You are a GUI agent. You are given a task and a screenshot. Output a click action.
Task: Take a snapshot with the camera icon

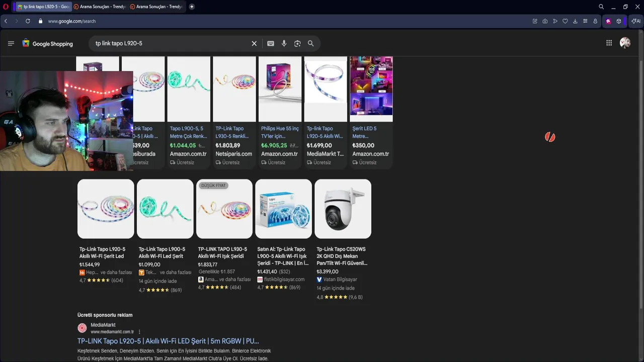click(x=545, y=21)
